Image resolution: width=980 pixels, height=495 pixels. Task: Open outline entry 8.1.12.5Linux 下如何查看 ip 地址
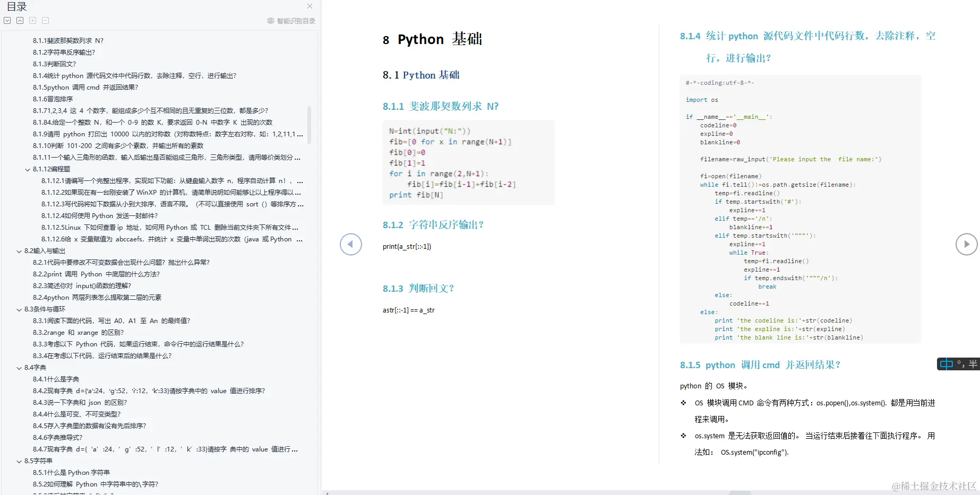170,228
